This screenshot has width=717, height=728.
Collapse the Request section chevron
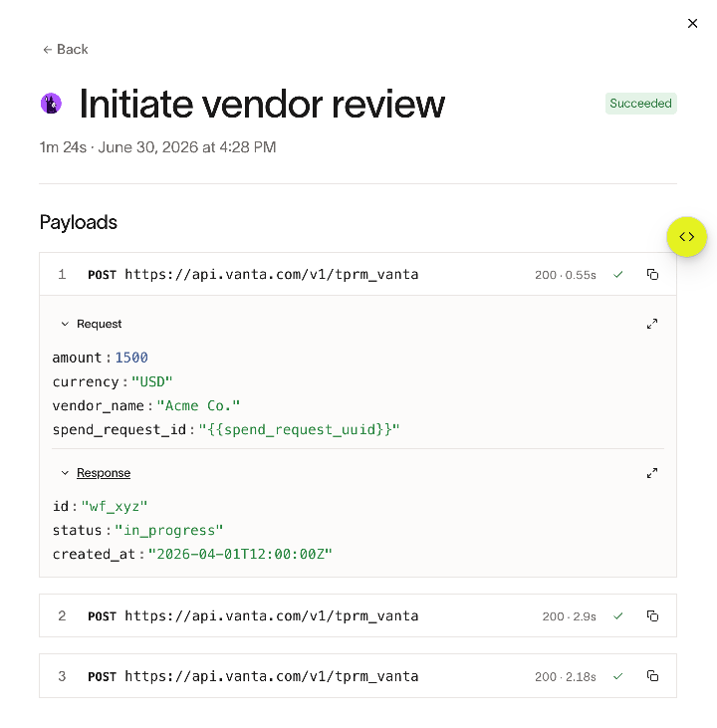pyautogui.click(x=65, y=324)
